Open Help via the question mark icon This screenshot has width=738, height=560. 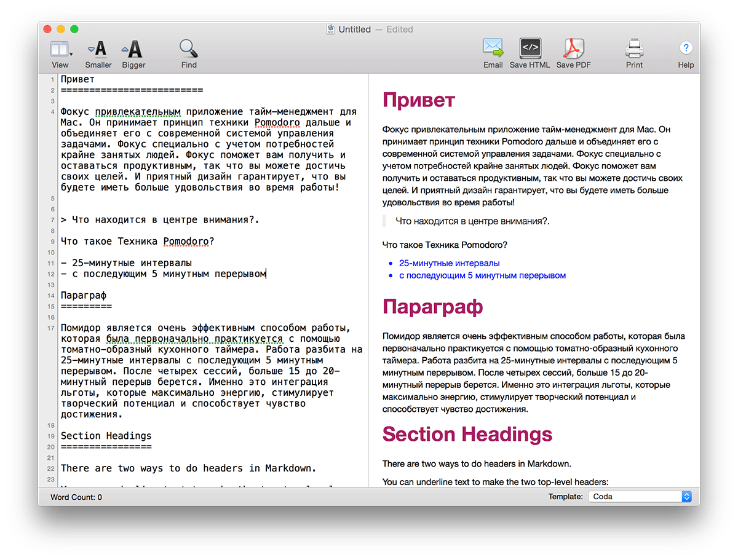(686, 48)
